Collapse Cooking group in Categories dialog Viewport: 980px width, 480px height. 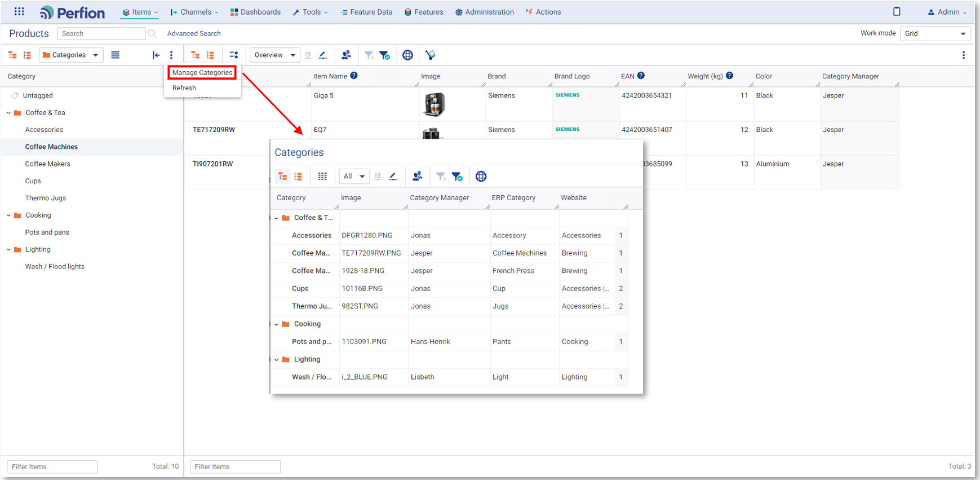pyautogui.click(x=276, y=324)
